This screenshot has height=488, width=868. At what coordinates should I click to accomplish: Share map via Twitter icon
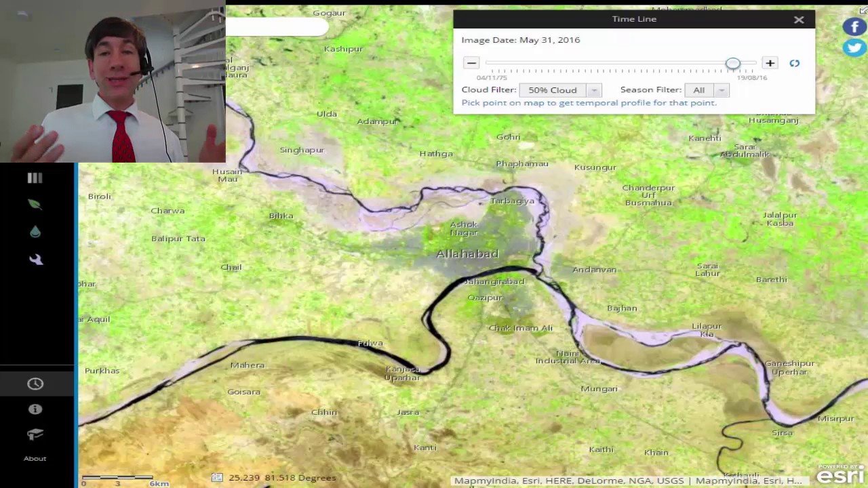tap(854, 48)
